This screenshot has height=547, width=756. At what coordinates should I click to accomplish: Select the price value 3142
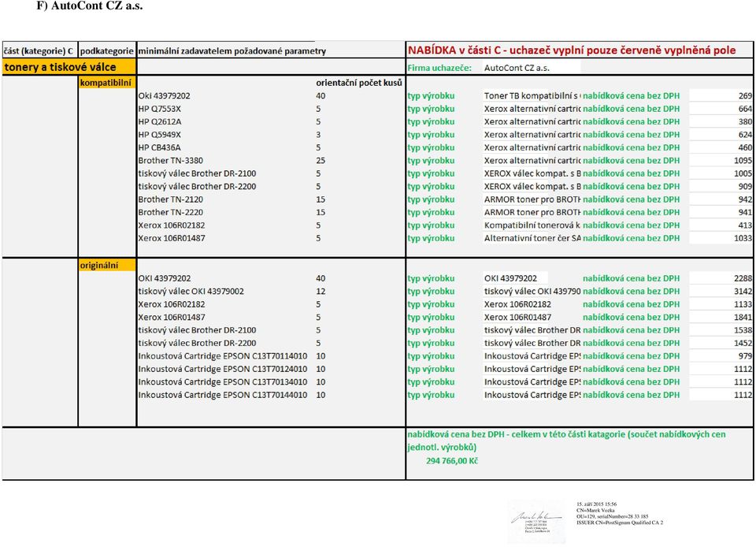[x=743, y=292]
